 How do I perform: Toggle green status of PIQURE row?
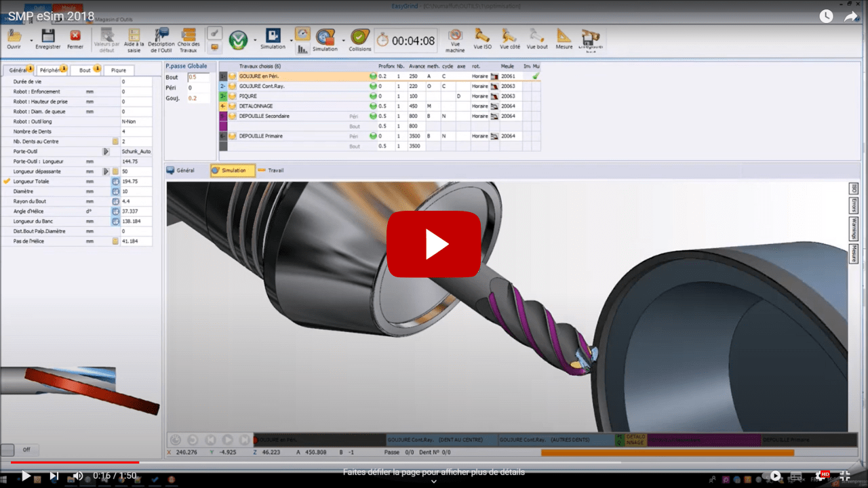tap(373, 96)
